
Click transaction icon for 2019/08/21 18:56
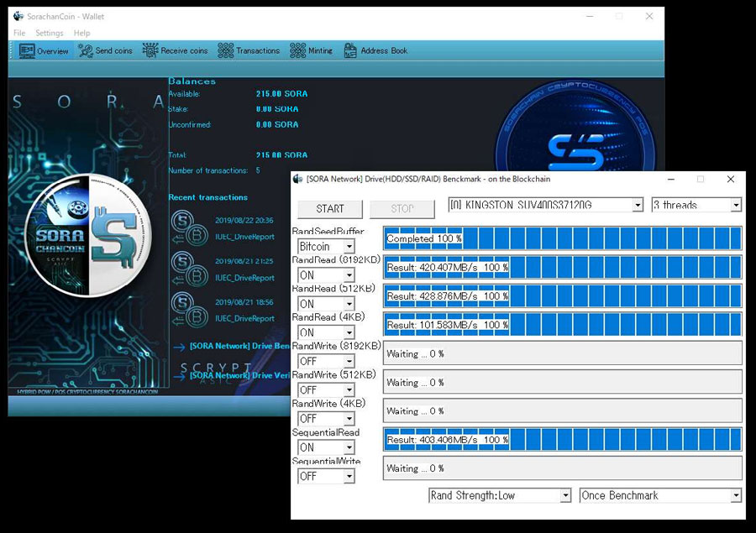tap(190, 311)
